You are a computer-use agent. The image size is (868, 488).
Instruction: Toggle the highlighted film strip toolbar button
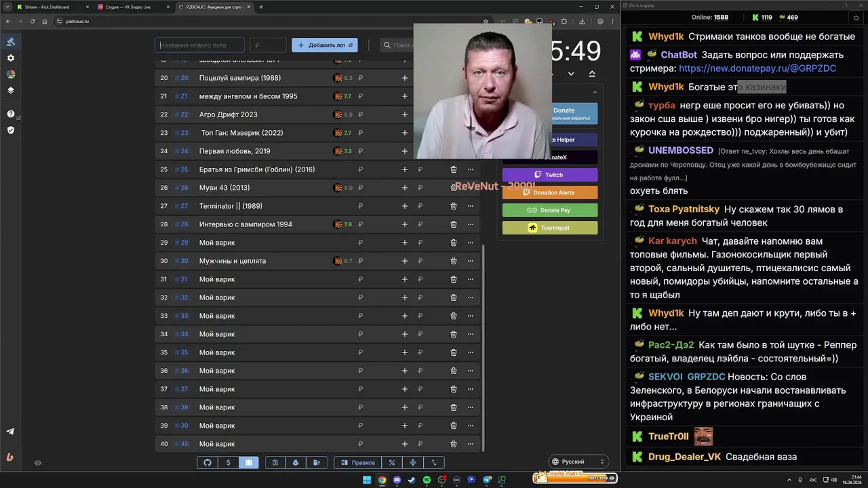pos(249,462)
